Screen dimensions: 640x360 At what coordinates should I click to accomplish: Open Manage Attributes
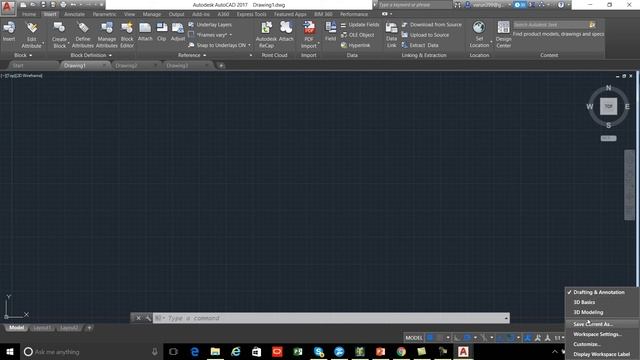(107, 35)
